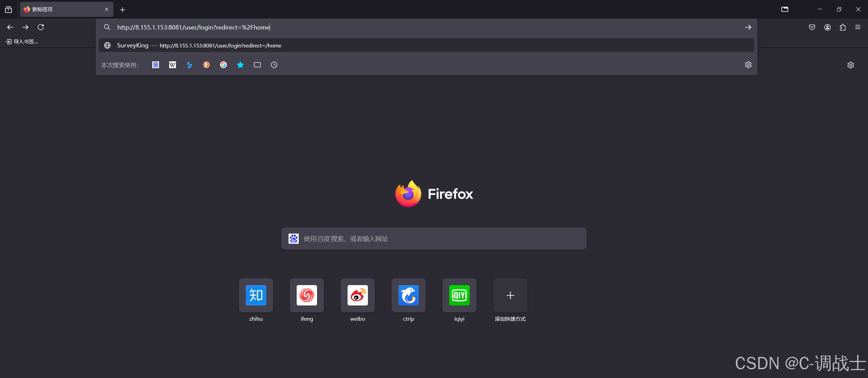Search this time with DuckDuckGo icon
The image size is (868, 378).
point(206,65)
